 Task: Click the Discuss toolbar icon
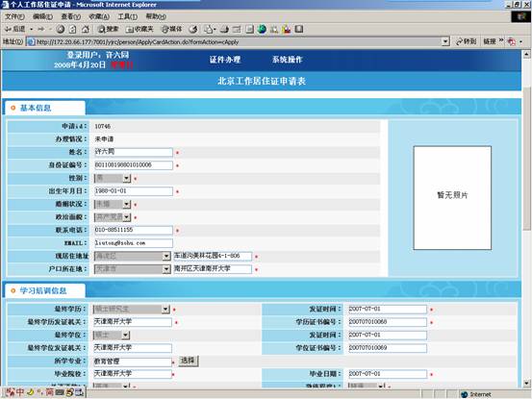point(249,29)
